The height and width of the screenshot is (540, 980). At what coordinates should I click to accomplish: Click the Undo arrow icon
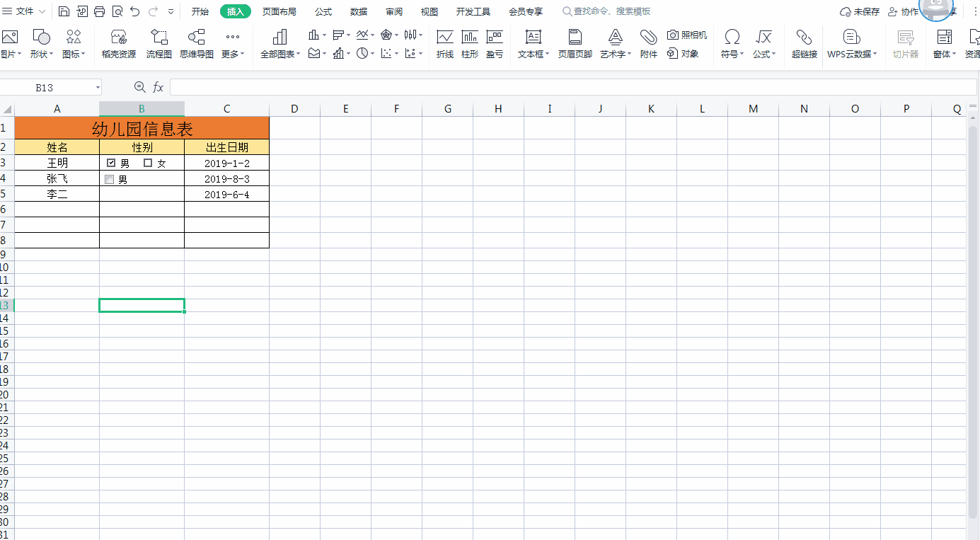coord(135,11)
